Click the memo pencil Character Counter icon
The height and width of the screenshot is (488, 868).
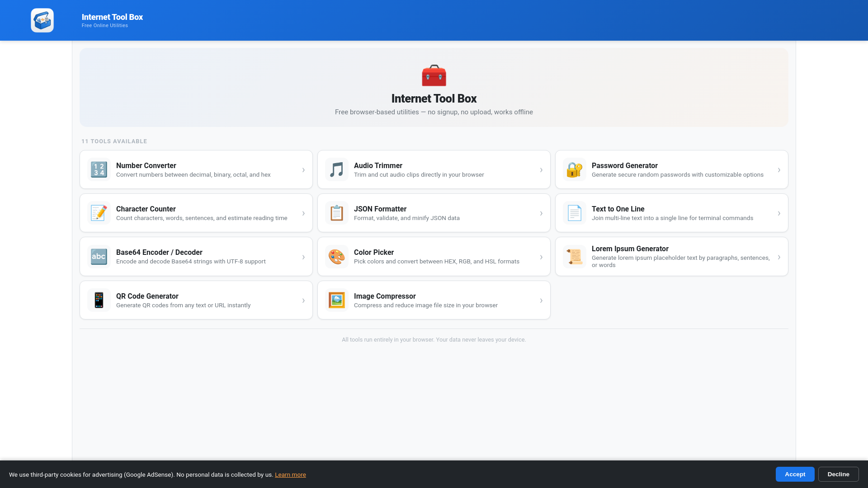tap(99, 213)
